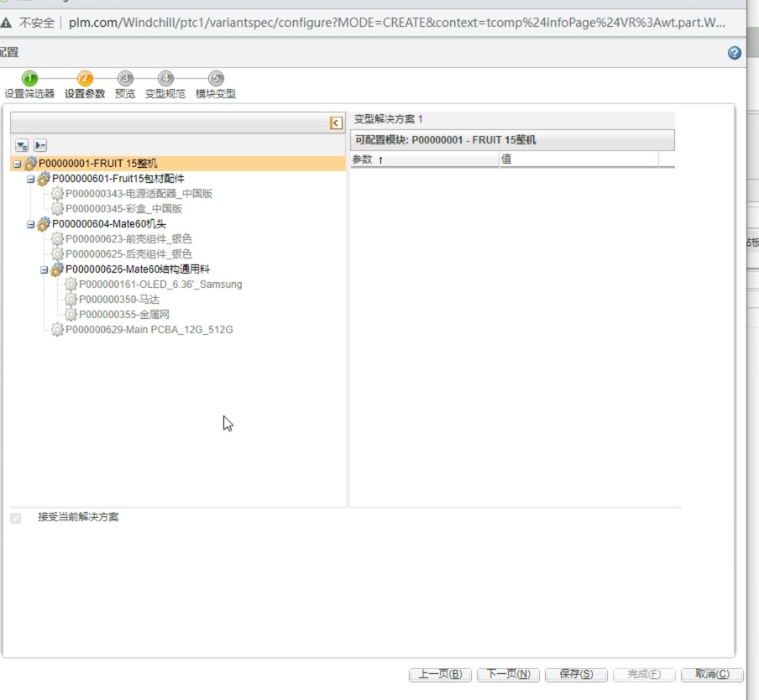Collapse the P000000604-Mate60机头 node
This screenshot has height=700, width=759.
(x=30, y=224)
